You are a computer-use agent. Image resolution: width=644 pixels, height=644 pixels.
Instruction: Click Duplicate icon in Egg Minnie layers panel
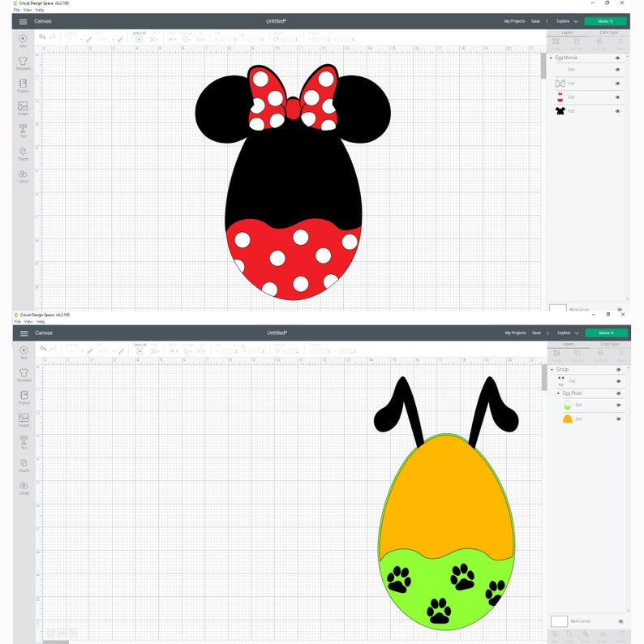(599, 43)
